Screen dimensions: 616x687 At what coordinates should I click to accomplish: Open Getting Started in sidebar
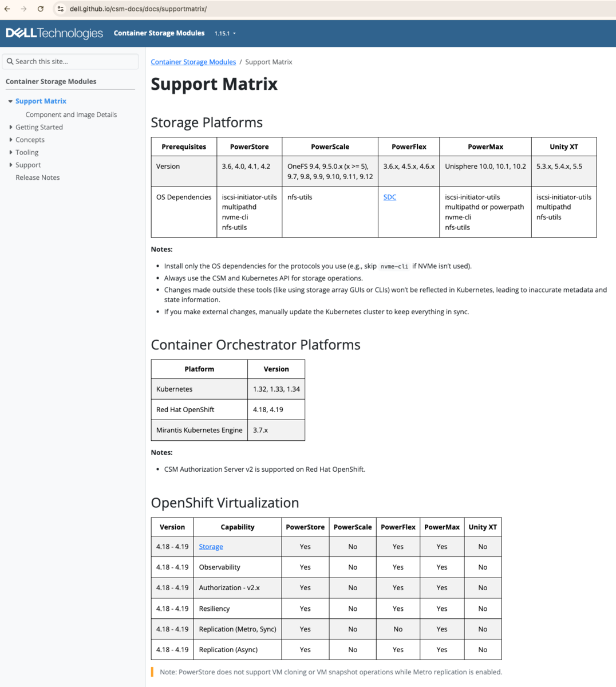click(x=39, y=127)
